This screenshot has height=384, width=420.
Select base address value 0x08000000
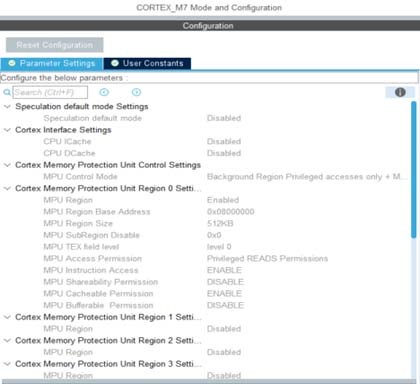pyautogui.click(x=231, y=212)
